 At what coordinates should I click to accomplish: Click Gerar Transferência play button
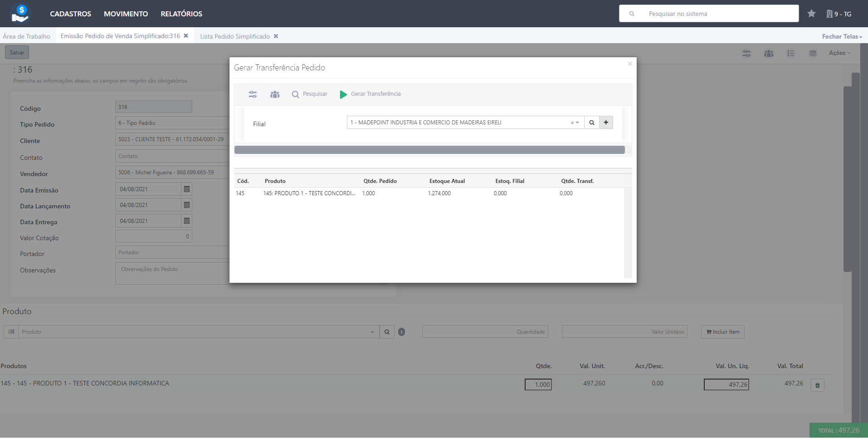tap(371, 94)
